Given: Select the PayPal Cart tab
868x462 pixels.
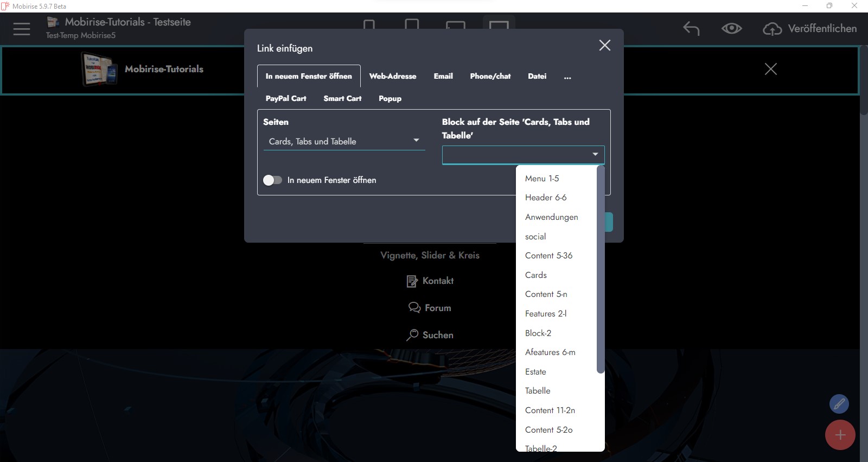Looking at the screenshot, I should tap(286, 99).
